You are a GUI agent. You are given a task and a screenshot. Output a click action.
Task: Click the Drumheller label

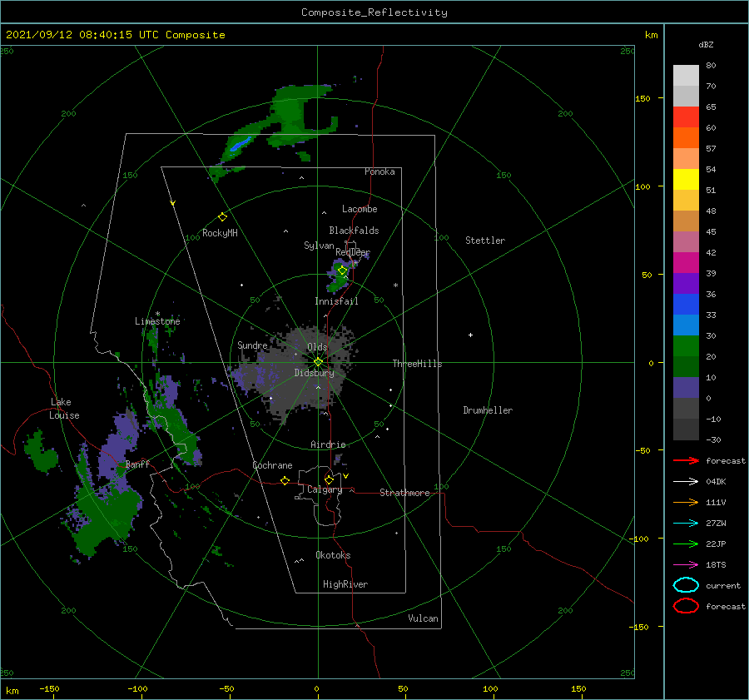[488, 410]
